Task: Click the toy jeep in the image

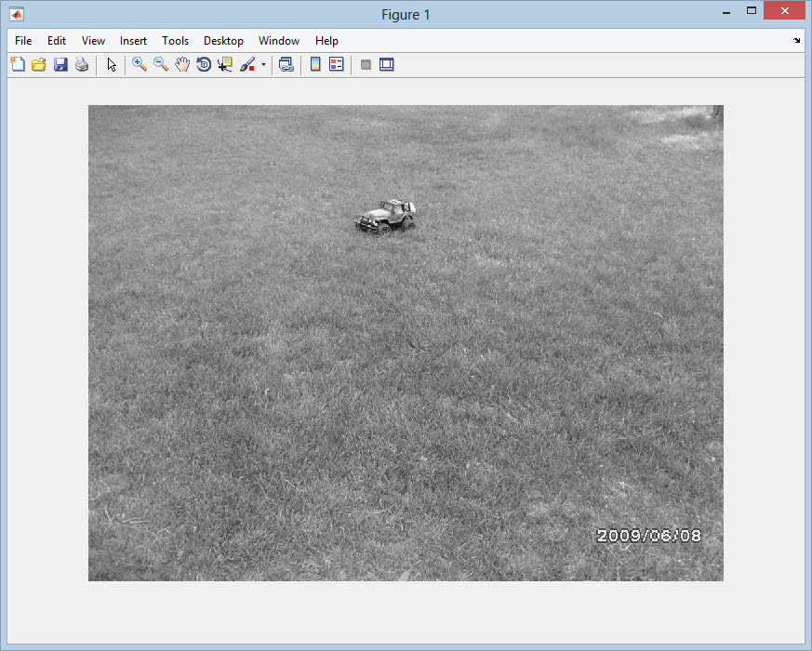Action: 385,217
